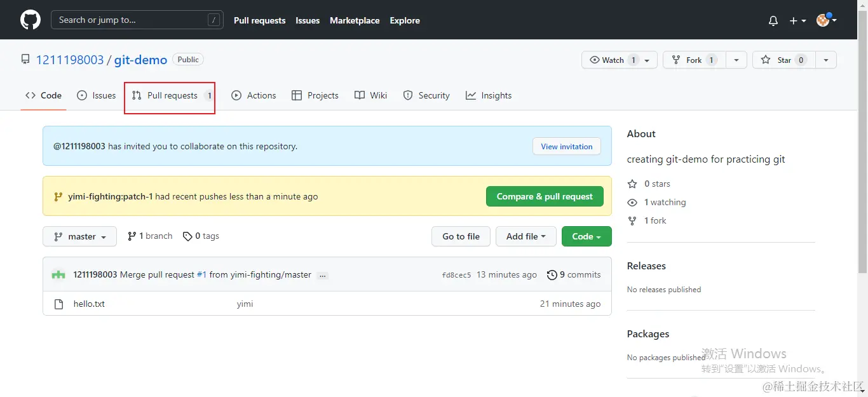Switch to the Insights tab
The height and width of the screenshot is (397, 868).
489,95
